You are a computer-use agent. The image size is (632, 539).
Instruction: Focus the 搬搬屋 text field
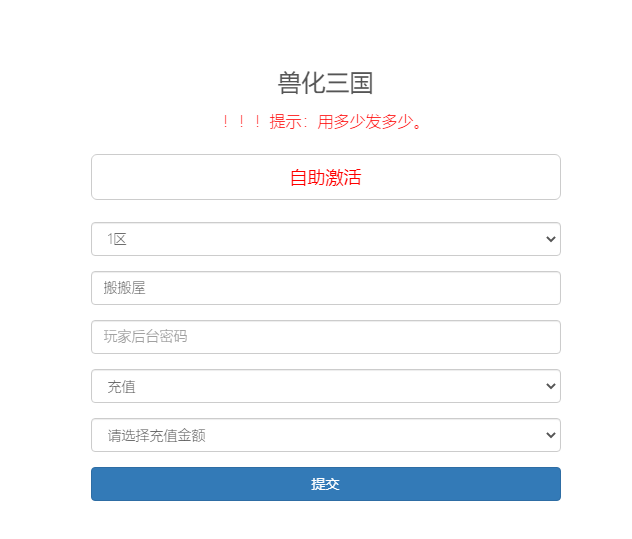point(325,288)
